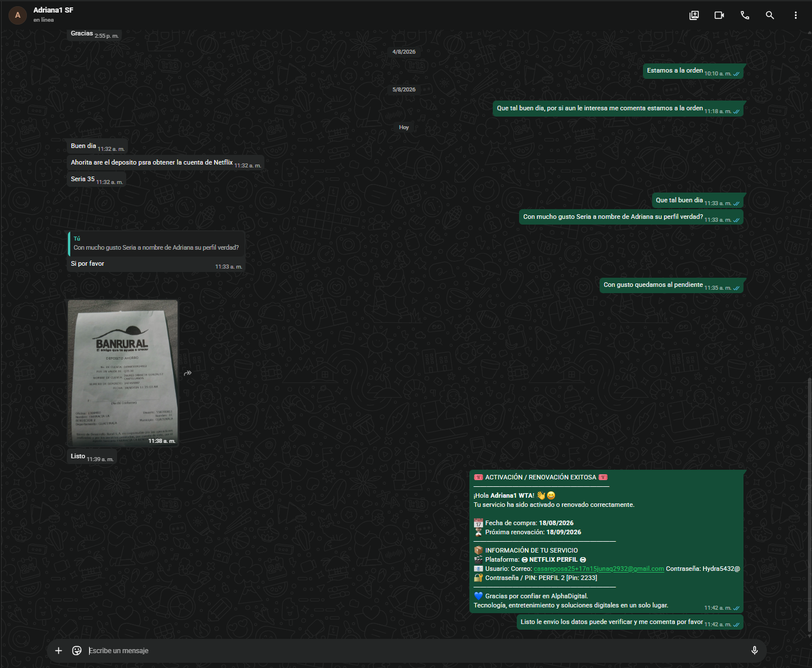Click the received "Buen dia" message at 11:32
This screenshot has width=812, height=668.
[97, 146]
